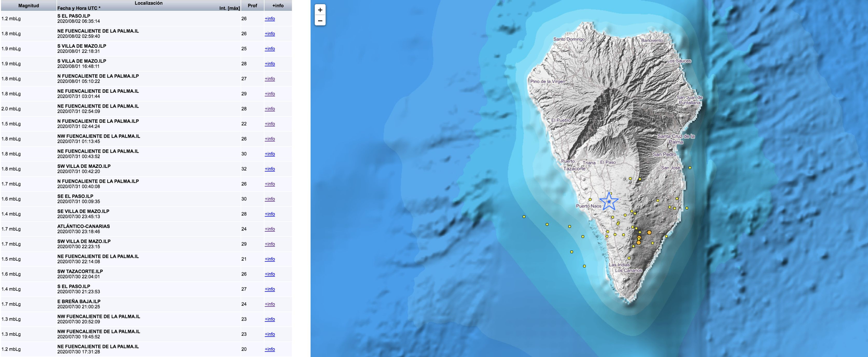Open +info for 2020/07/31 03:01:44 earthquake

coord(270,94)
